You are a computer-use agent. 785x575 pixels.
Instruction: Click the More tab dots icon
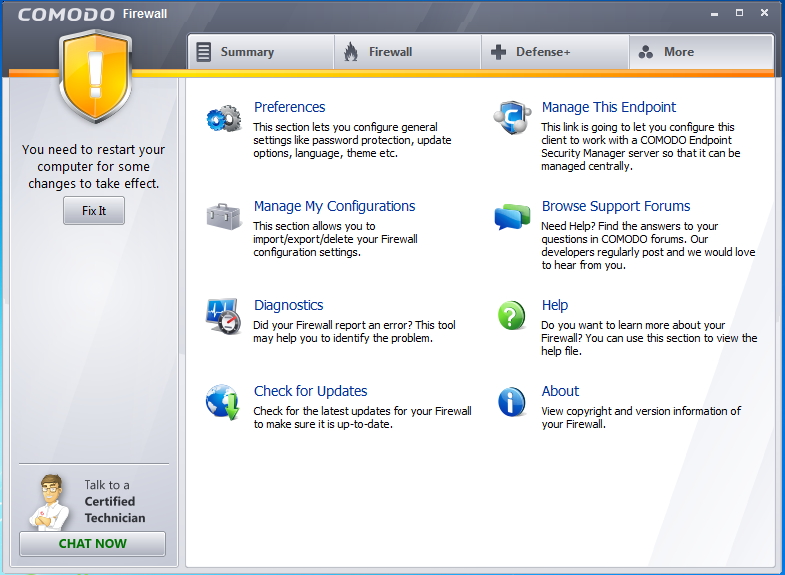pyautogui.click(x=646, y=52)
